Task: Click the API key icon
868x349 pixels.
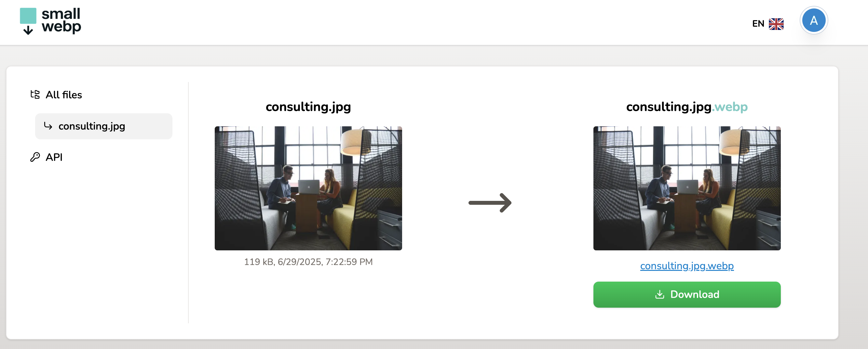Action: pos(35,157)
